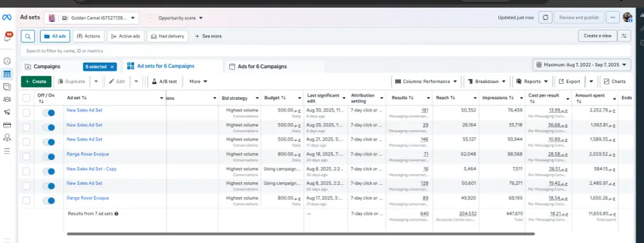
Task: Sort by the Reach column header
Action: coord(445,98)
